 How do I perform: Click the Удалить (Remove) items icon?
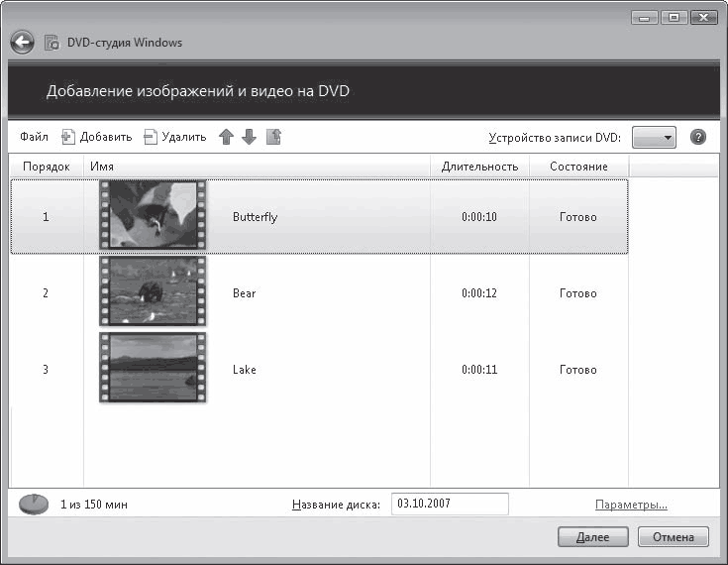coord(151,138)
